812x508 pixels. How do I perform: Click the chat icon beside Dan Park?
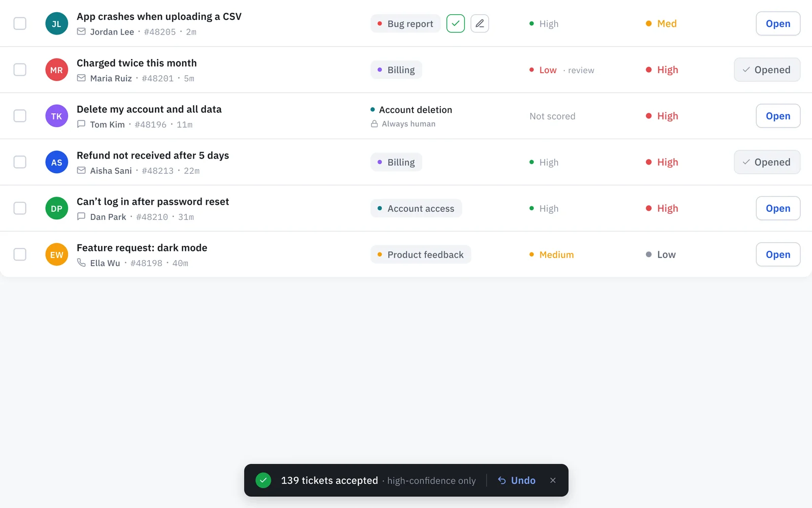(81, 216)
